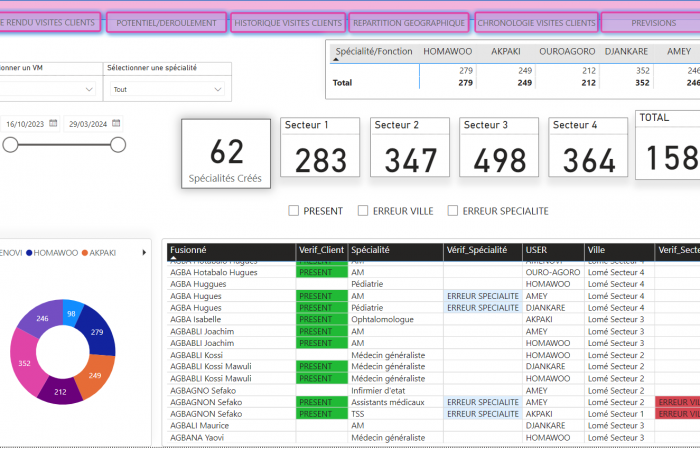
Task: Expand the 'Sélectionner un VM' dropdown
Action: [x=88, y=89]
